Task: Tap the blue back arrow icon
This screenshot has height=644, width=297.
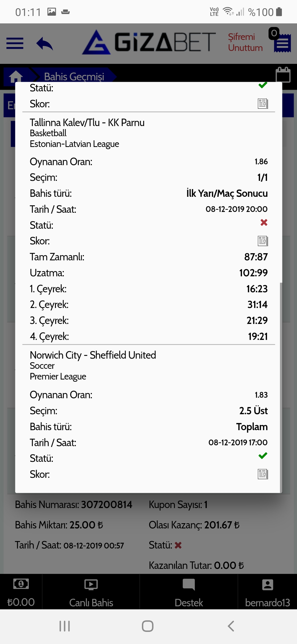Action: click(45, 43)
